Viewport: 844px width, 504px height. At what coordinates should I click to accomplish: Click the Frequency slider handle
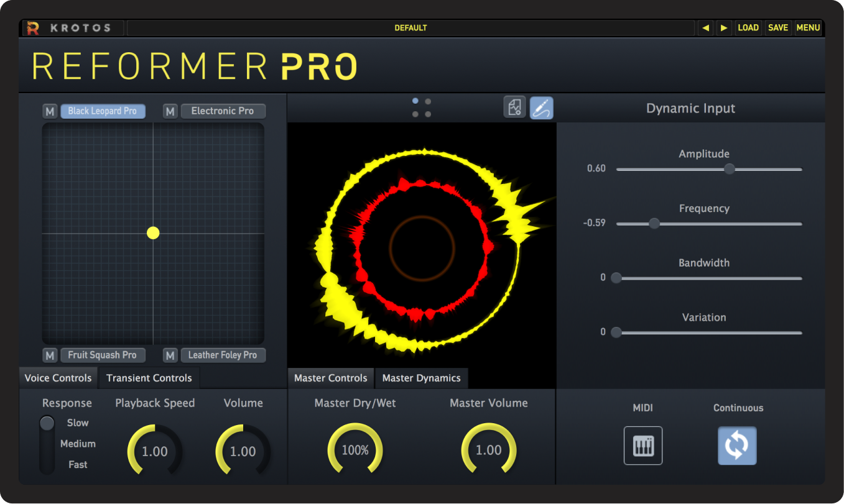[654, 224]
